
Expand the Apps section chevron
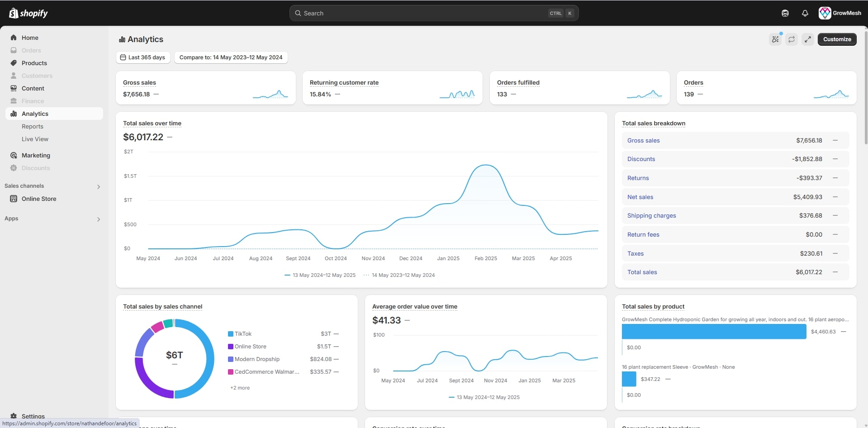pos(99,219)
